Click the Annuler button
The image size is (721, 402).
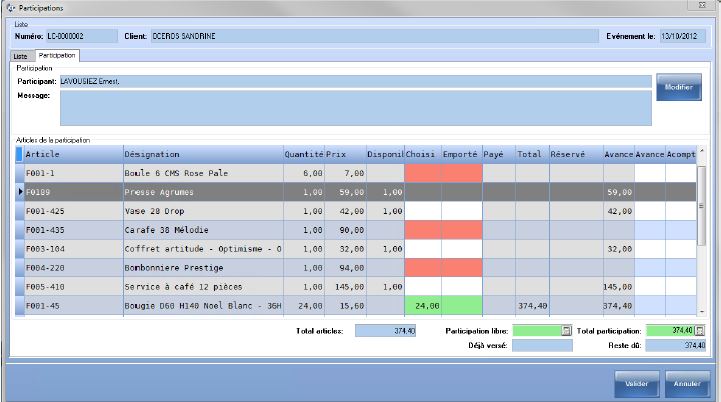click(x=685, y=382)
